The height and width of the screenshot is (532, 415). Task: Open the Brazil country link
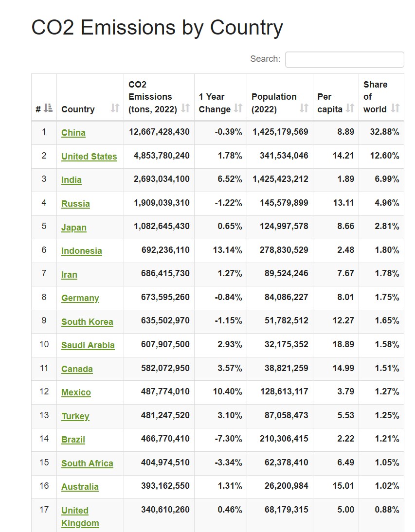(73, 440)
